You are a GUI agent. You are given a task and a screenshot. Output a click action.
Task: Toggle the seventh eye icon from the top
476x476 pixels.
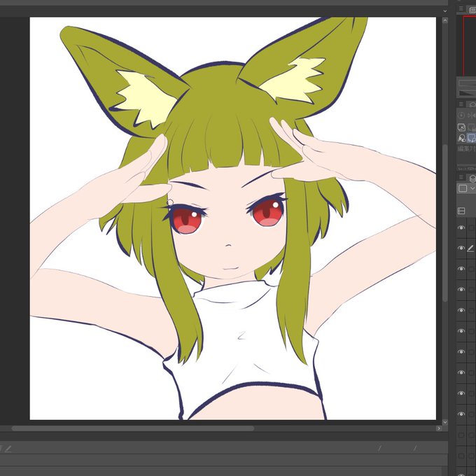pos(461,352)
